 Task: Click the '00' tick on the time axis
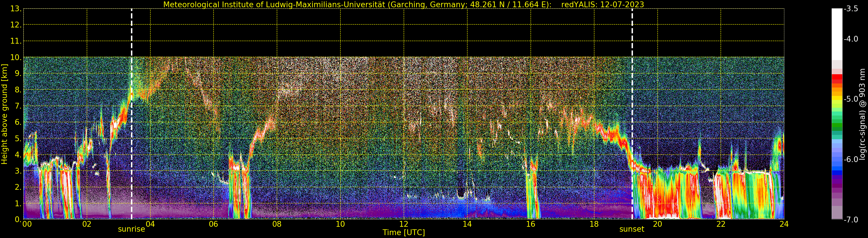click(x=27, y=224)
